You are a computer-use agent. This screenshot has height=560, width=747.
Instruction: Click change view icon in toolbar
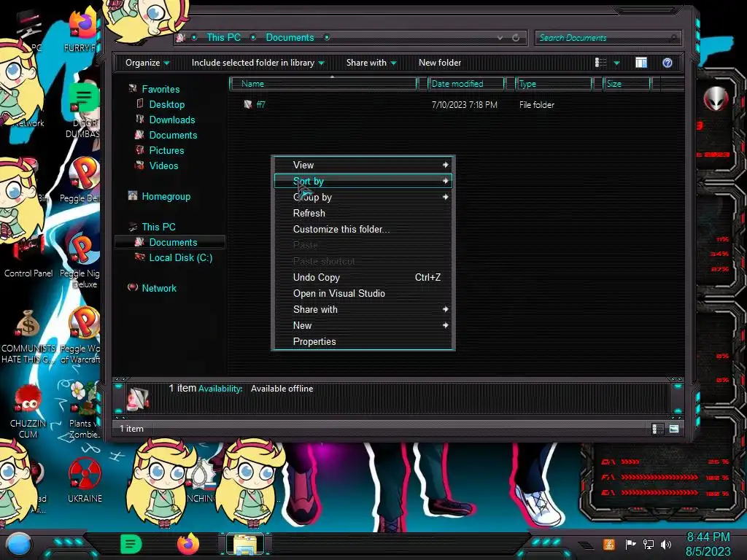point(601,63)
